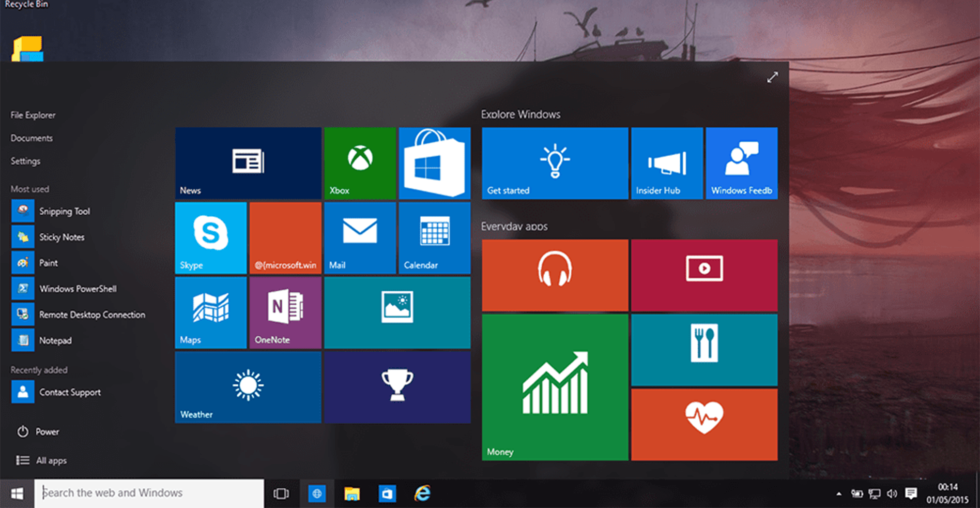Open the Action Center notifications icon
Image resolution: width=980 pixels, height=508 pixels.
coord(911,494)
